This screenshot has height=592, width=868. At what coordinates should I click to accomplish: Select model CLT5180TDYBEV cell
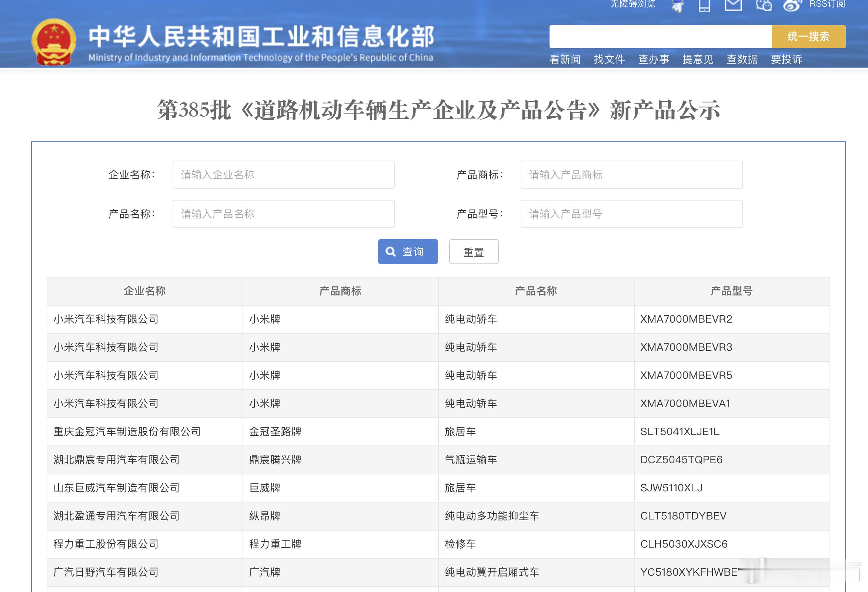pos(731,516)
